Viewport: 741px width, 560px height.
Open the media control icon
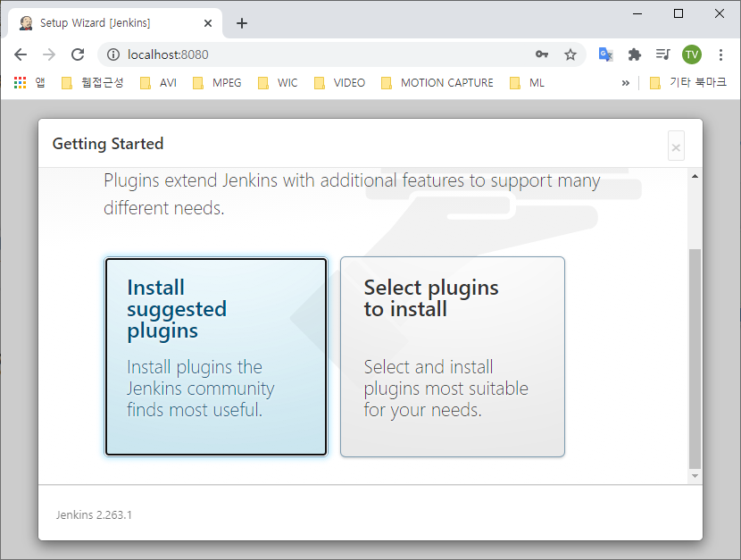coord(663,54)
